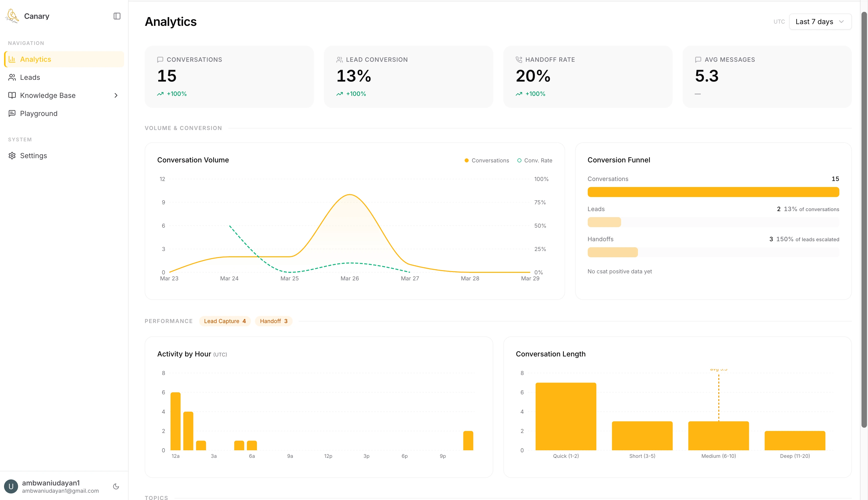Click the Canary bird logo

pos(12,16)
